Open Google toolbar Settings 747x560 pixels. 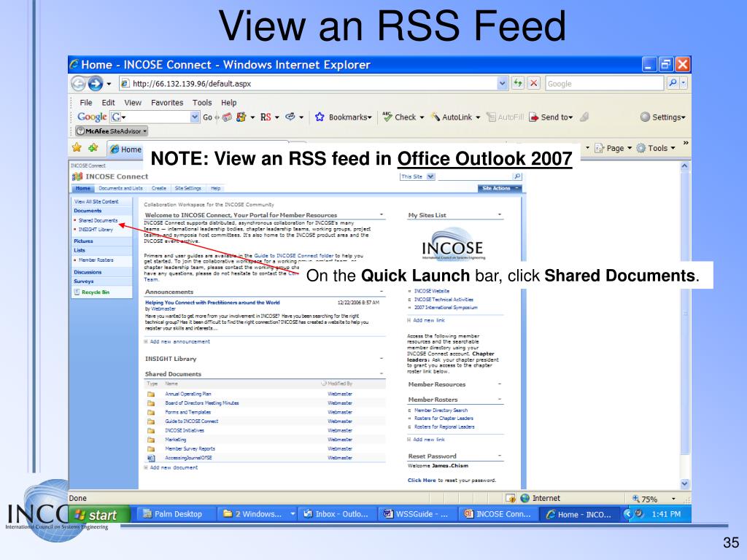pos(662,117)
